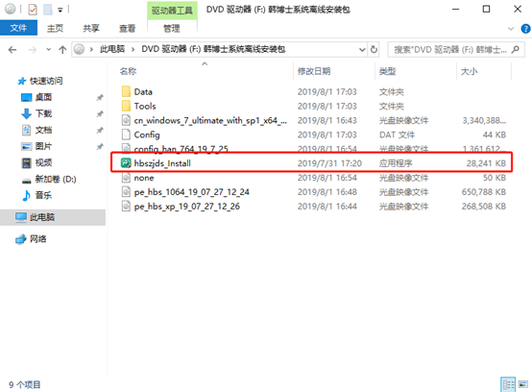Refresh the current folder view
This screenshot has width=532, height=392.
click(x=374, y=50)
